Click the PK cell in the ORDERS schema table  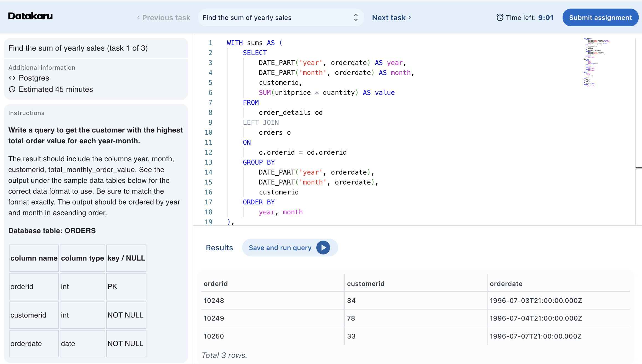click(x=126, y=287)
